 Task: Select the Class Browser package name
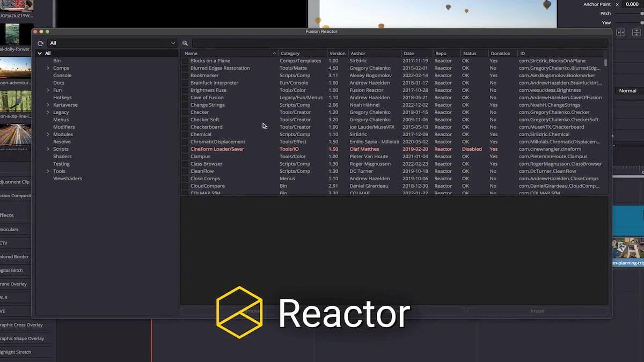pyautogui.click(x=206, y=164)
